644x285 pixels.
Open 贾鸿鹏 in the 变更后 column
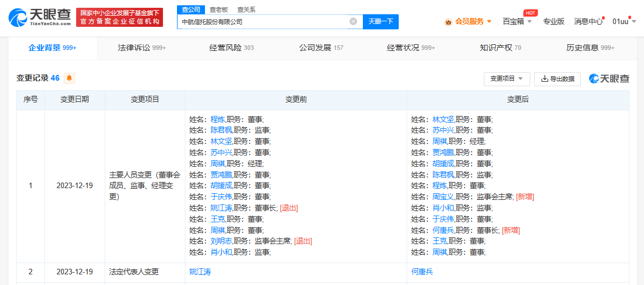click(x=443, y=152)
